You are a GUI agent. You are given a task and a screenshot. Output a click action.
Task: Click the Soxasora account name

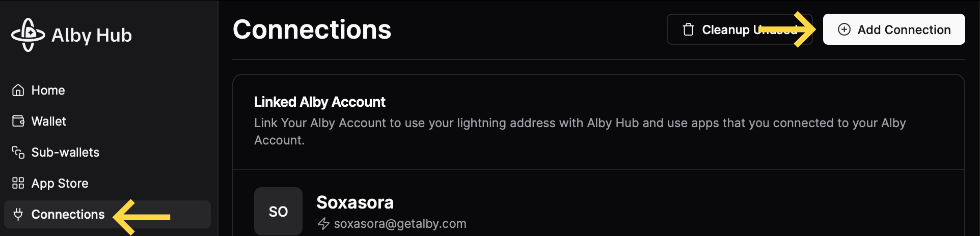coord(355,202)
